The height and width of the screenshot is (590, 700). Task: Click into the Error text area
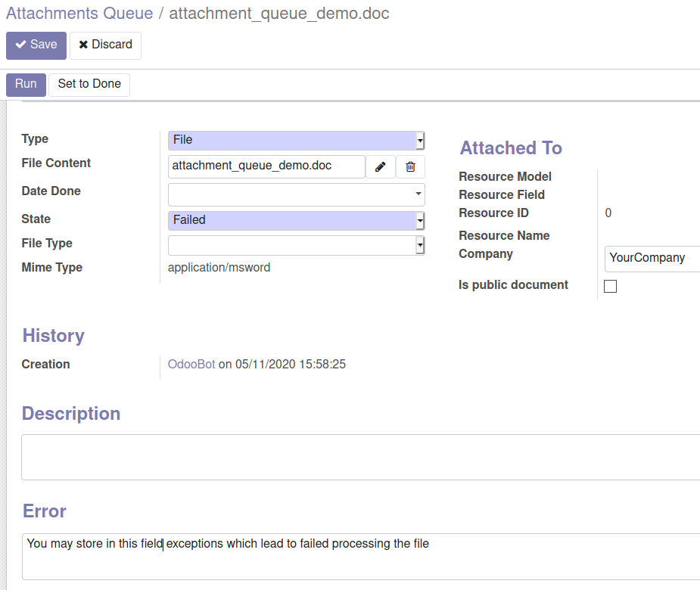[360, 560]
